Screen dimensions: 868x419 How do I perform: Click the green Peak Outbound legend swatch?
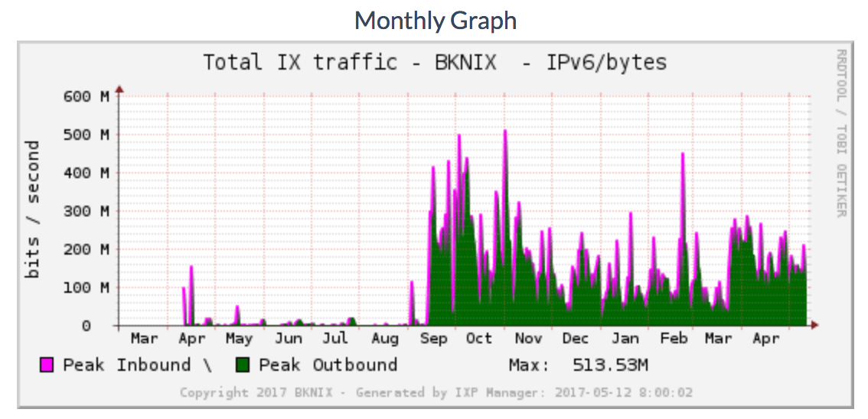[243, 365]
